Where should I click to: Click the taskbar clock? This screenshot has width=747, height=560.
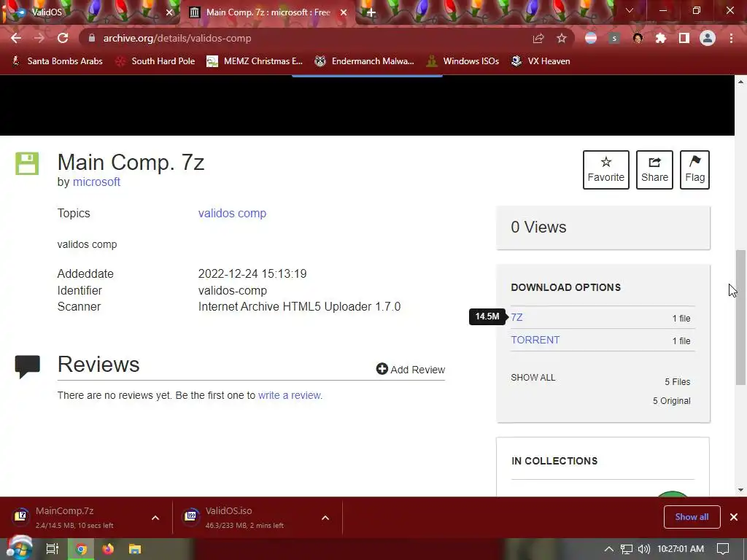click(681, 549)
